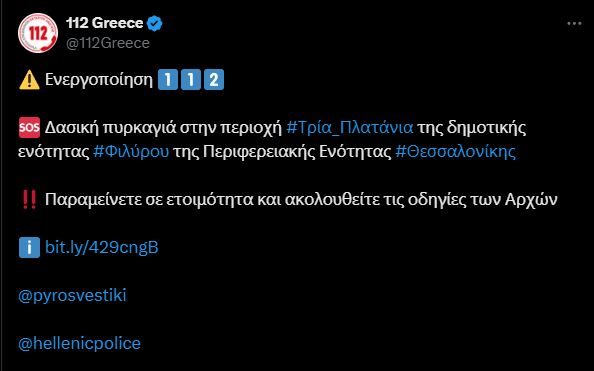Open the @pyrosvestiki mention

72,296
